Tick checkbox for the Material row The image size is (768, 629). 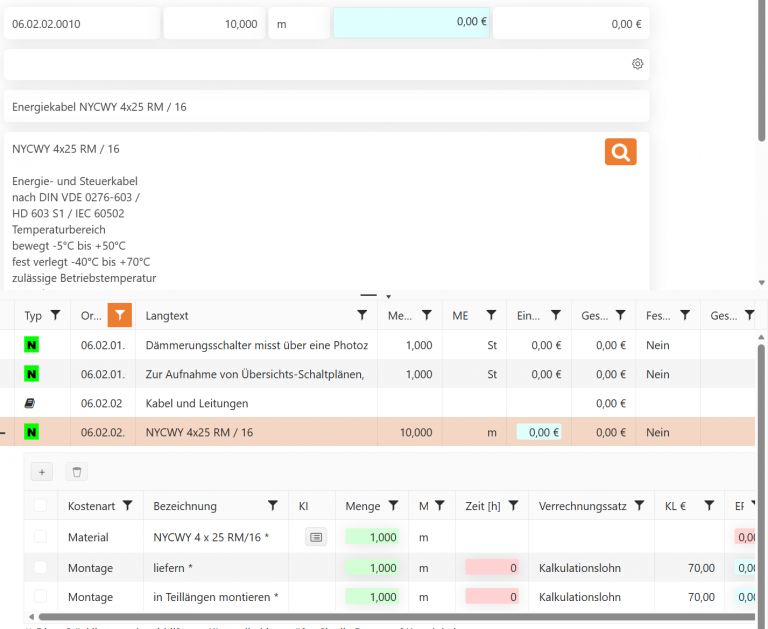click(x=40, y=537)
